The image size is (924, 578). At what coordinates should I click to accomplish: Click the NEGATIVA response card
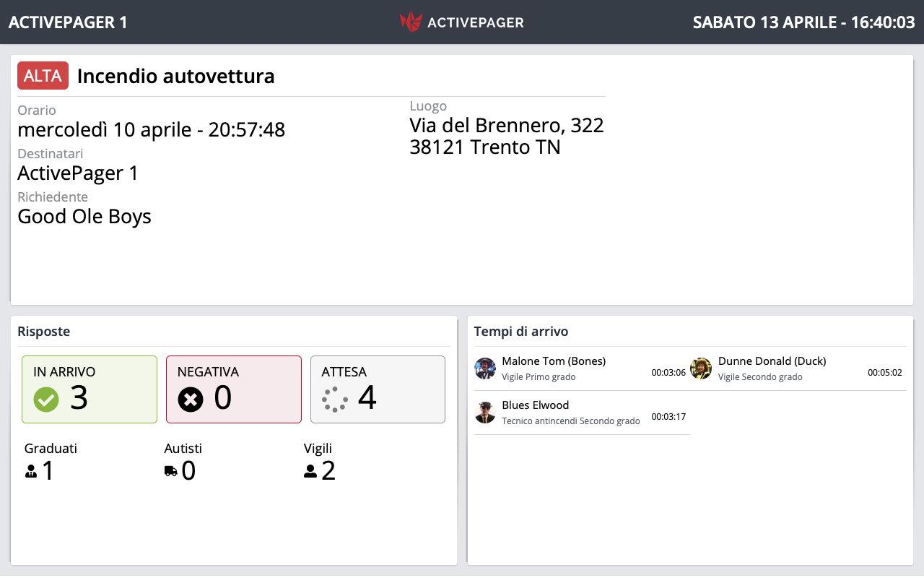pyautogui.click(x=233, y=389)
